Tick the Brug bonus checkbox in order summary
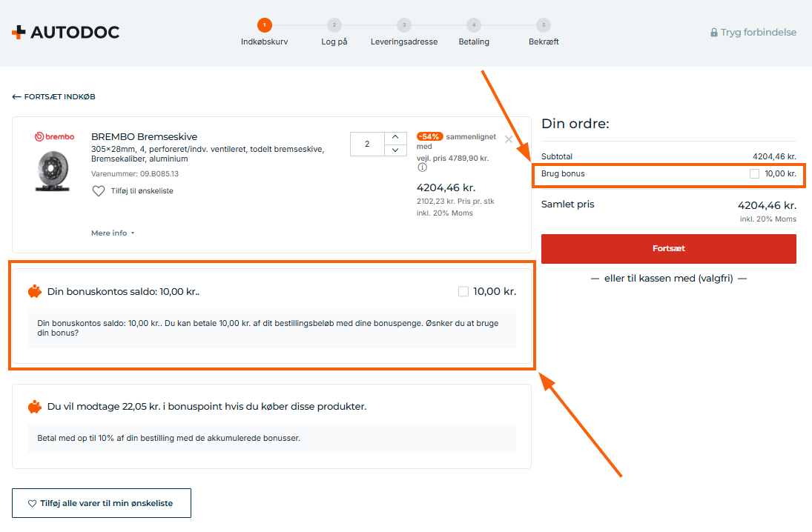The width and height of the screenshot is (812, 532). click(x=754, y=174)
